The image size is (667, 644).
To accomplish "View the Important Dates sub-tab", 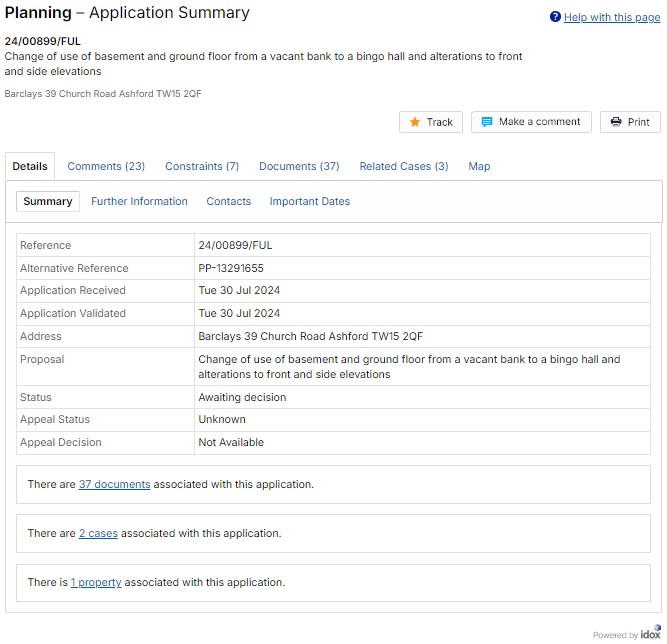I will [x=310, y=201].
